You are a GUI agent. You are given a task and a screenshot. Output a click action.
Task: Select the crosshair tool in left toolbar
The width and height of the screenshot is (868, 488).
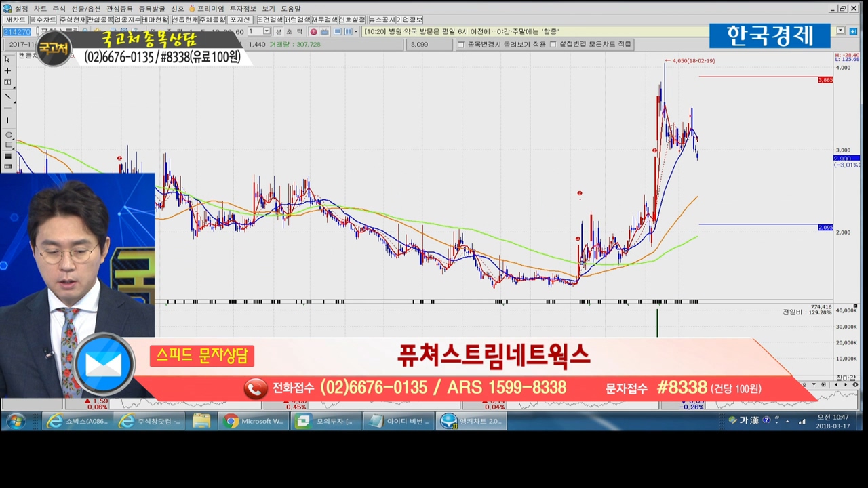coord(7,70)
